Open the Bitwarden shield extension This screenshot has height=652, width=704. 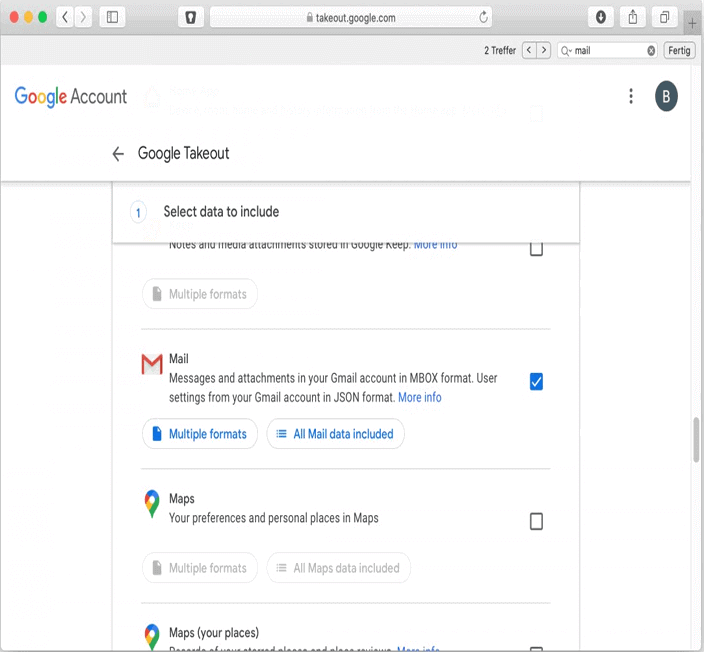pyautogui.click(x=191, y=18)
